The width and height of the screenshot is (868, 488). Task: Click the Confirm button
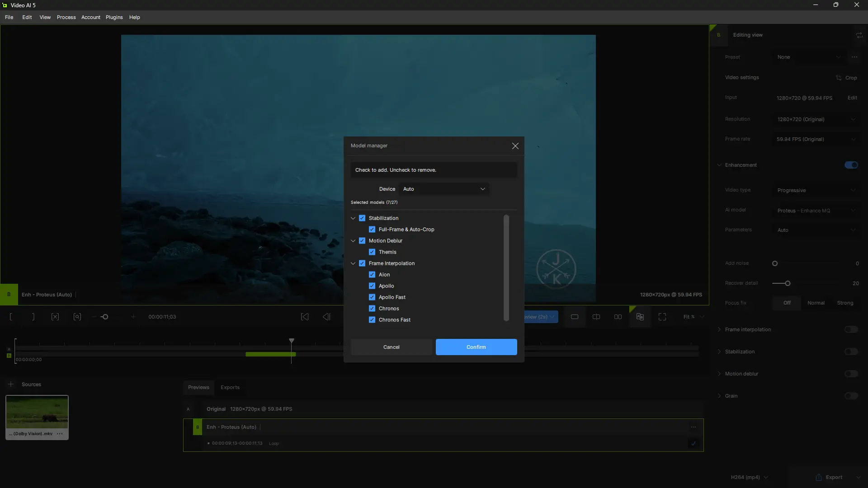point(476,347)
